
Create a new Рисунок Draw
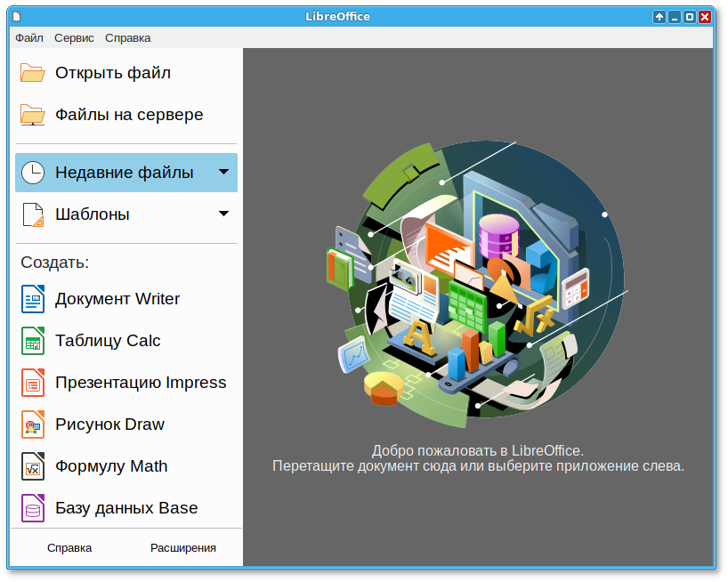(126, 424)
